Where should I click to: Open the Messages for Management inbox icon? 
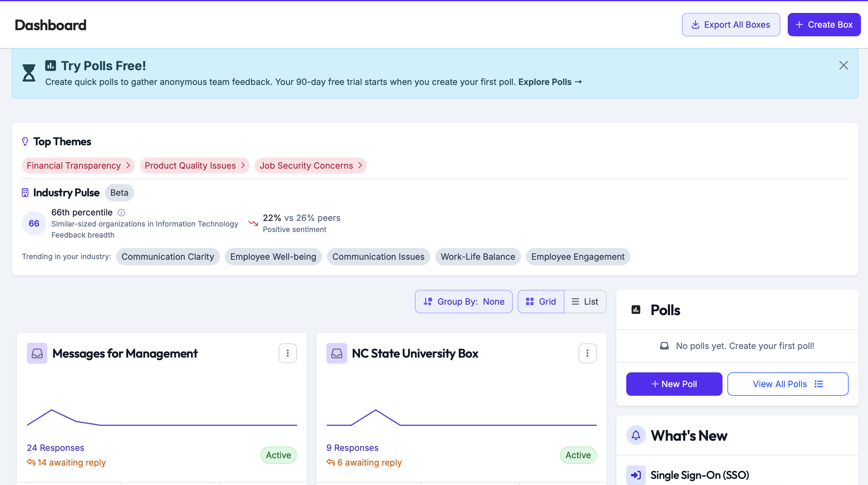[x=37, y=353]
